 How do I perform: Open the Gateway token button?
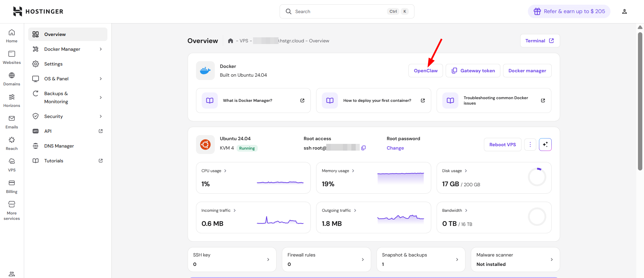pos(473,71)
